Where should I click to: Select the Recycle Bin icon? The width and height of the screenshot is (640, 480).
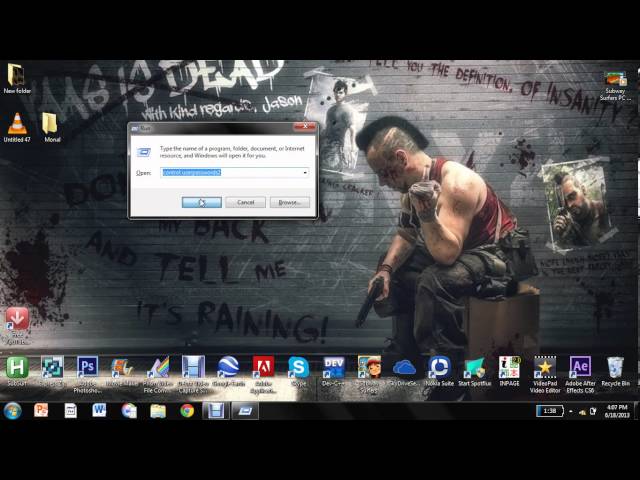click(x=615, y=371)
